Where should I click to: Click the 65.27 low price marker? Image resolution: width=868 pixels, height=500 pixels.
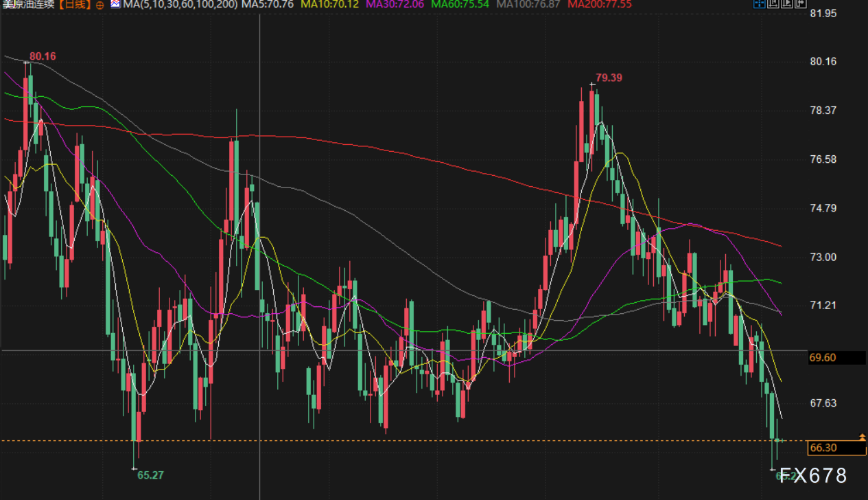[x=150, y=475]
